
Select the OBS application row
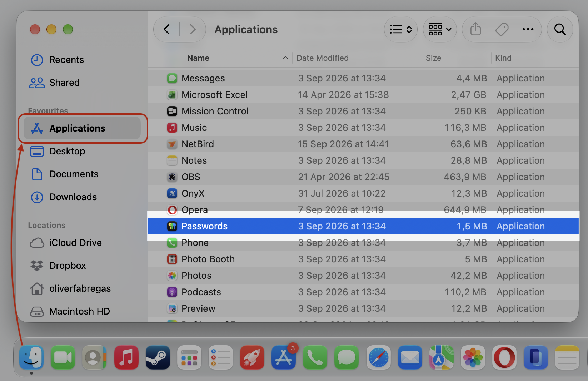coord(363,177)
